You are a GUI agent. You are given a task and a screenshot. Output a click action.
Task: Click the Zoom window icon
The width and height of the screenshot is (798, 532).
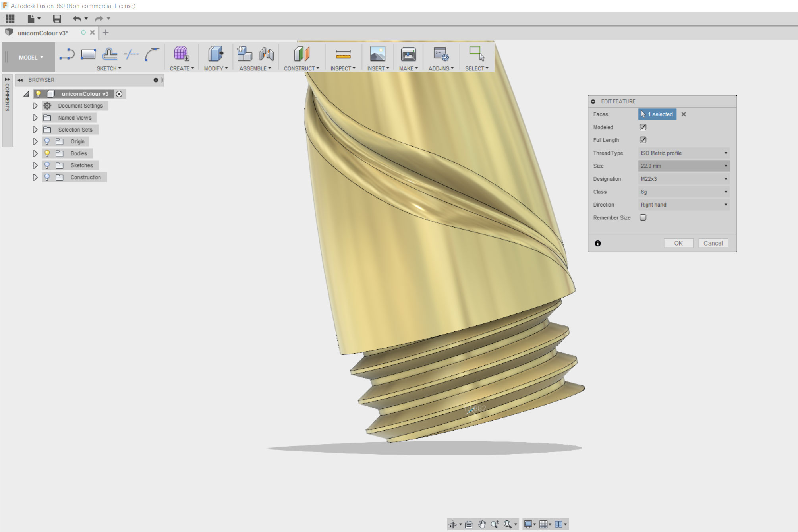(495, 524)
